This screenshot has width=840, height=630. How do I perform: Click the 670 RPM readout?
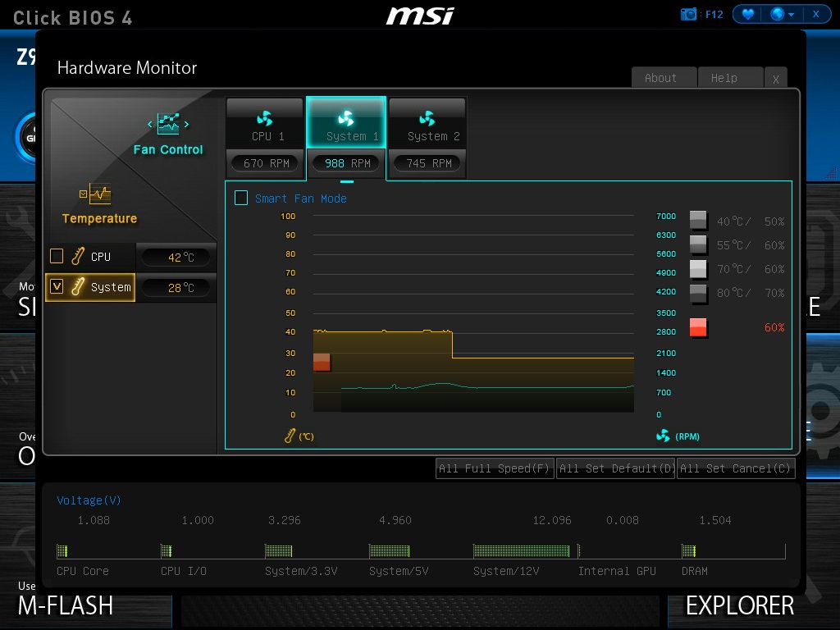pyautogui.click(x=267, y=163)
